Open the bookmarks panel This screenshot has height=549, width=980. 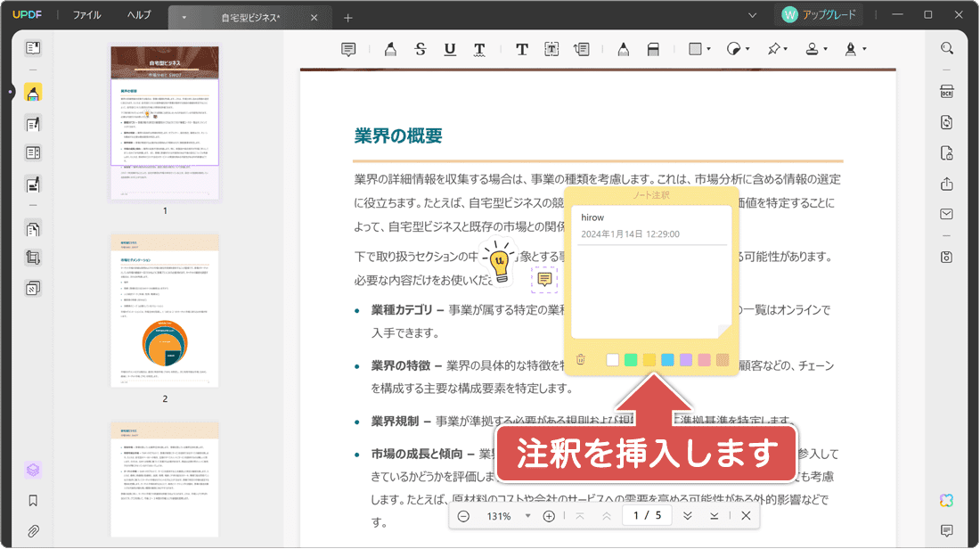[33, 501]
